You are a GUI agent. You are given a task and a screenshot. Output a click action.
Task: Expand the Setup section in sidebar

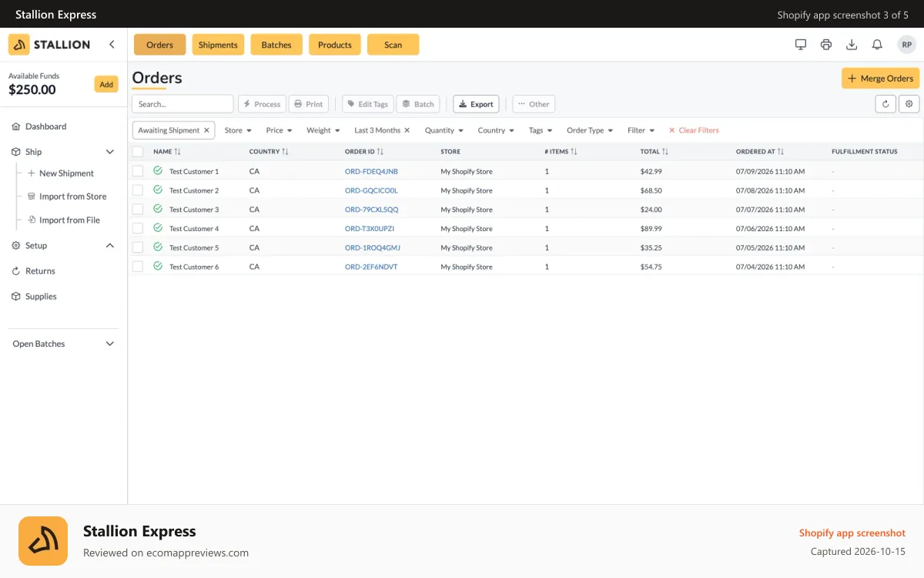tap(110, 246)
